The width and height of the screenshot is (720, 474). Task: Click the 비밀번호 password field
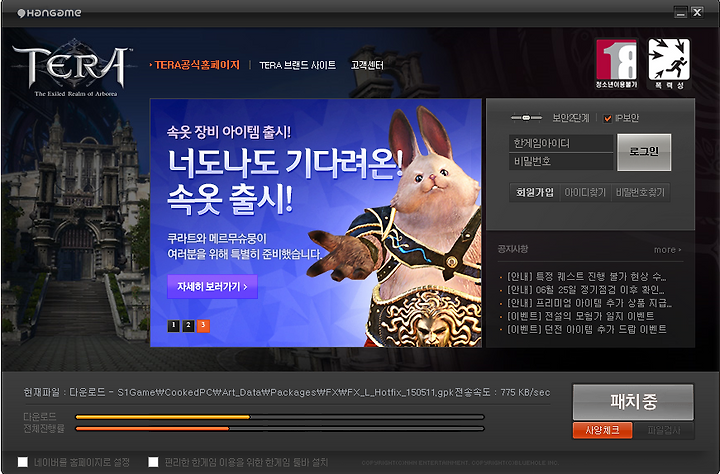(x=561, y=161)
